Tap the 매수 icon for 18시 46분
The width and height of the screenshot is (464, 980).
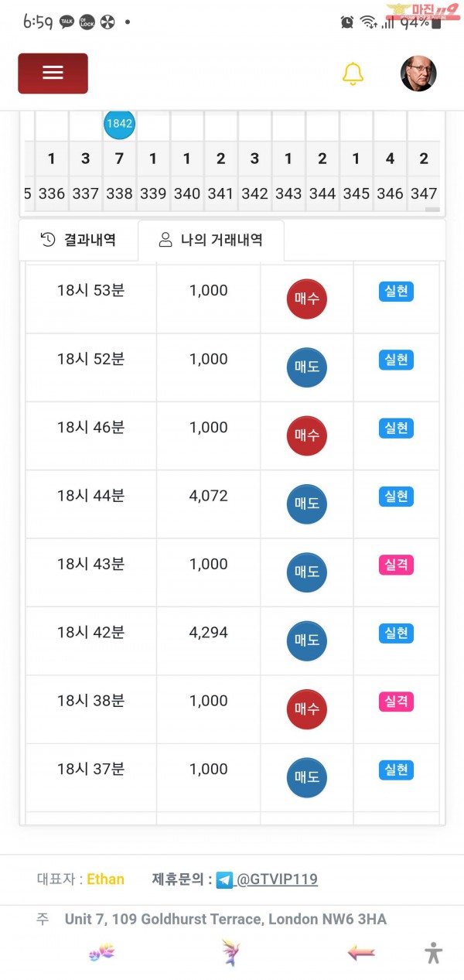(307, 435)
